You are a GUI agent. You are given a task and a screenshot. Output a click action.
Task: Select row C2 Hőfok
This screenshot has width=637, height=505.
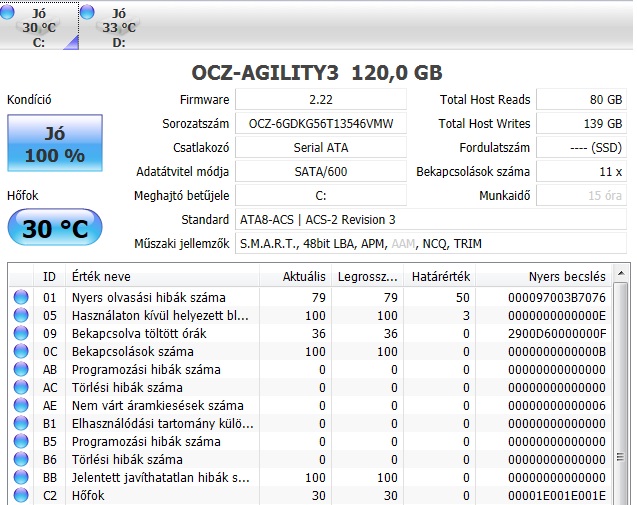[310, 495]
